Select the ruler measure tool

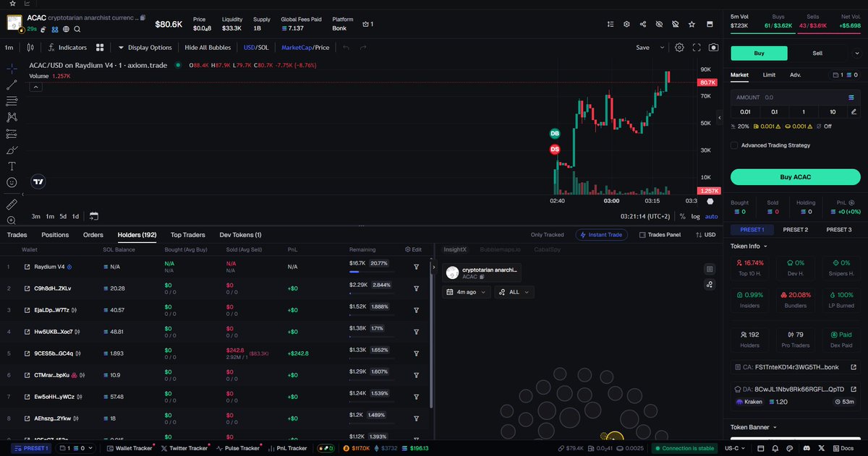pyautogui.click(x=12, y=205)
